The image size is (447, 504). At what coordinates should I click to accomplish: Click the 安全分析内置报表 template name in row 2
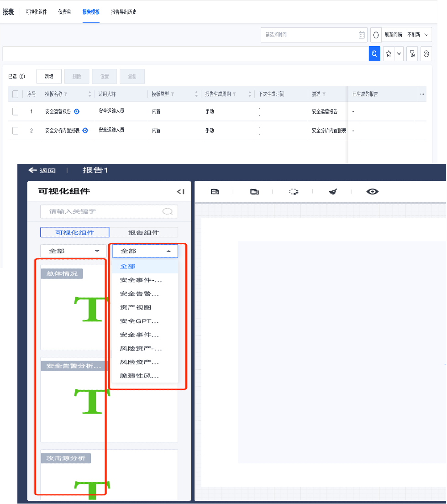pyautogui.click(x=63, y=131)
